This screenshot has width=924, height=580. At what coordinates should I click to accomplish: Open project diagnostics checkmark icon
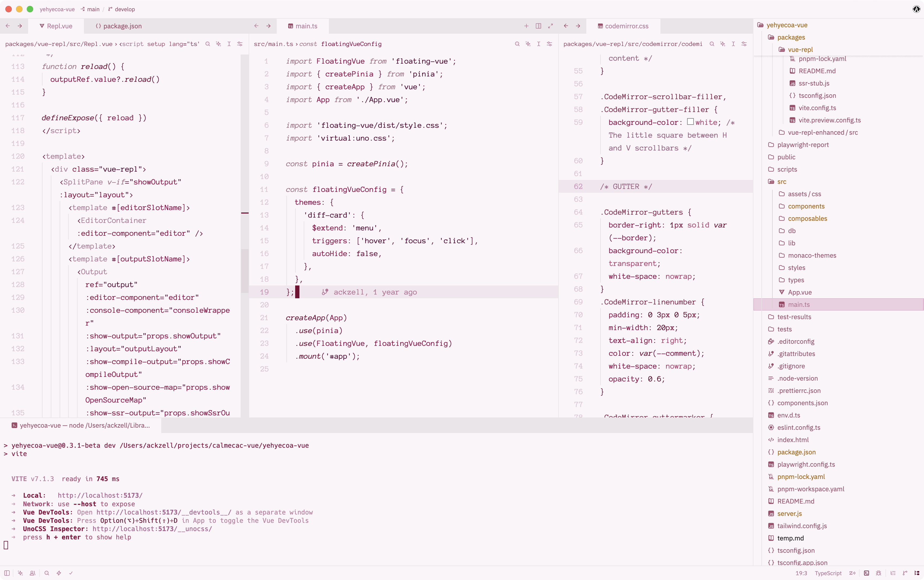[71, 573]
